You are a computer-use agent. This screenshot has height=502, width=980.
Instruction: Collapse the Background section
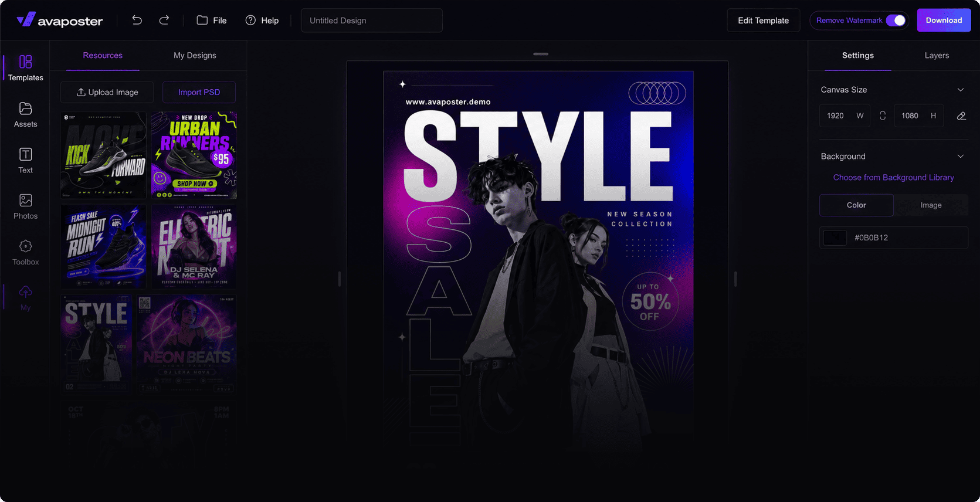coord(961,157)
